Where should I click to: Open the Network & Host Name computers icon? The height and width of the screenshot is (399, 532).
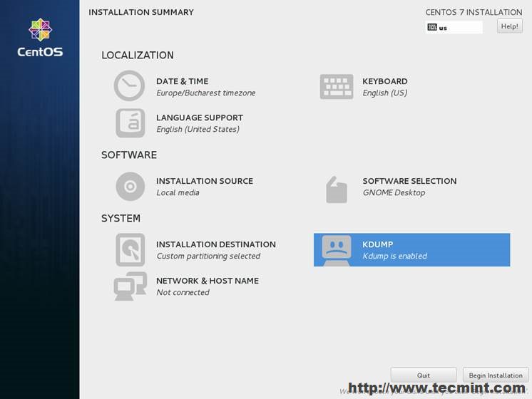[x=131, y=286]
